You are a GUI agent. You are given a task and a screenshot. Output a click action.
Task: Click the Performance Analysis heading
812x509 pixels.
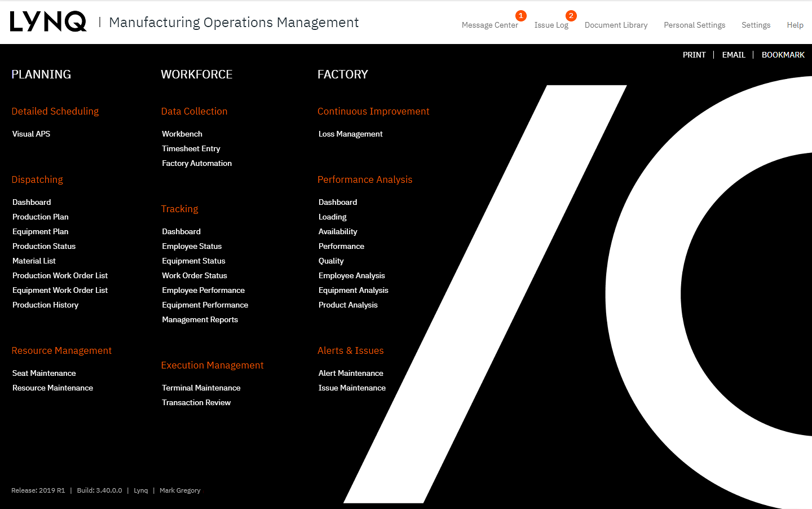click(x=365, y=179)
